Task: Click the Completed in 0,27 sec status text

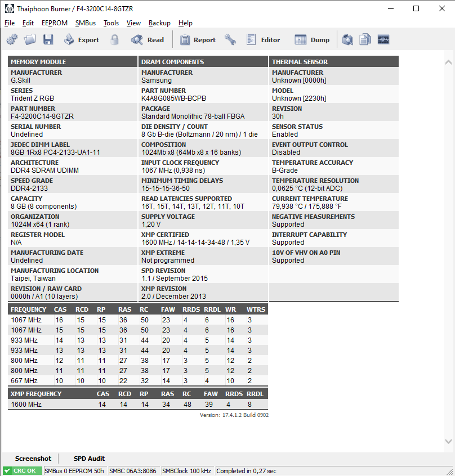Action: 246,471
